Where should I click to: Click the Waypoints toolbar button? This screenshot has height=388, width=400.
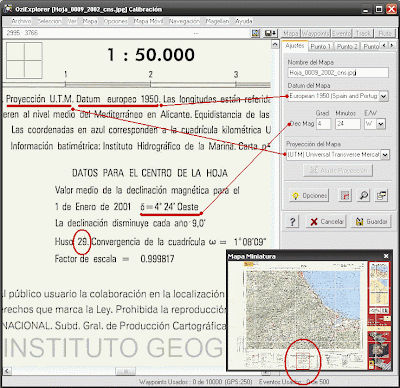point(316,33)
